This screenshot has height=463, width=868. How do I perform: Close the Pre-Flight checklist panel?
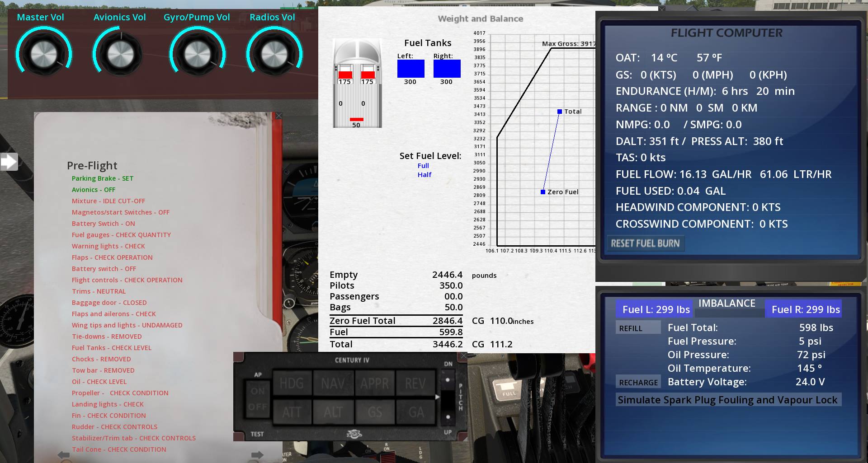pyautogui.click(x=279, y=116)
